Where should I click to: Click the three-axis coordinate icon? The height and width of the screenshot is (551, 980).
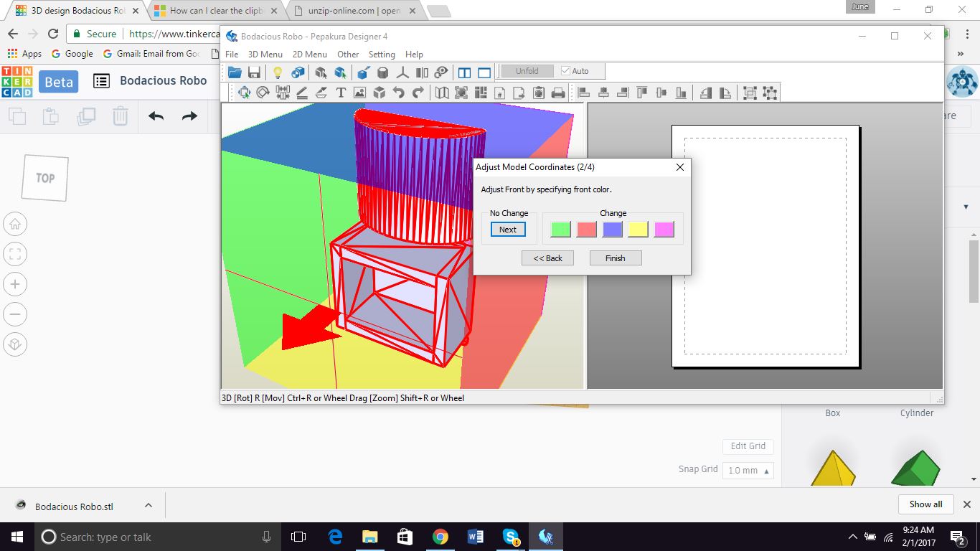click(402, 72)
